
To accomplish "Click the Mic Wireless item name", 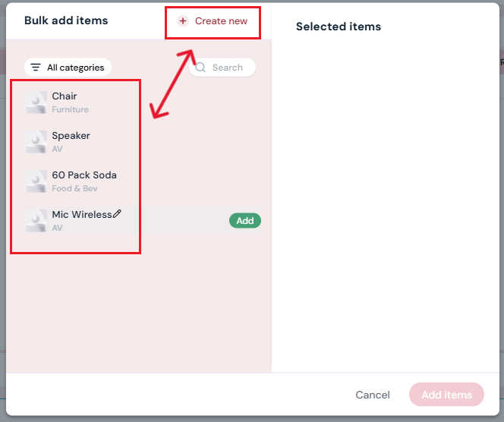I will (x=81, y=215).
